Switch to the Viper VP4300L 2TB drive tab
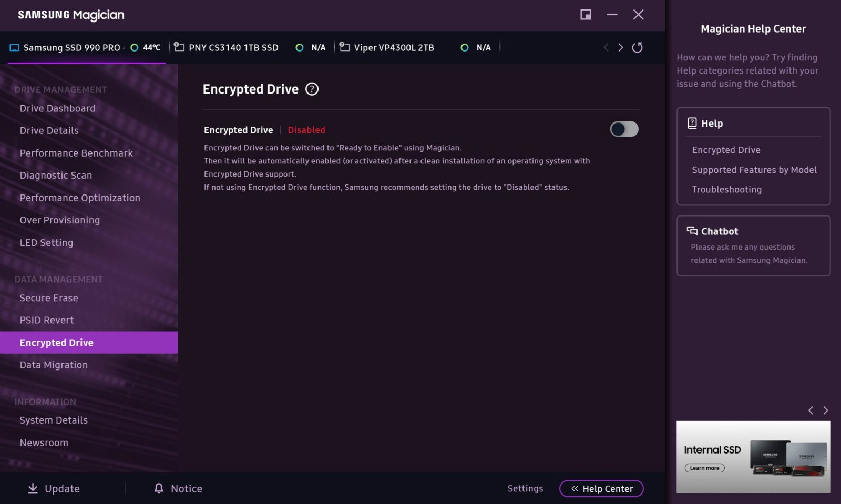The image size is (841, 504). 394,48
